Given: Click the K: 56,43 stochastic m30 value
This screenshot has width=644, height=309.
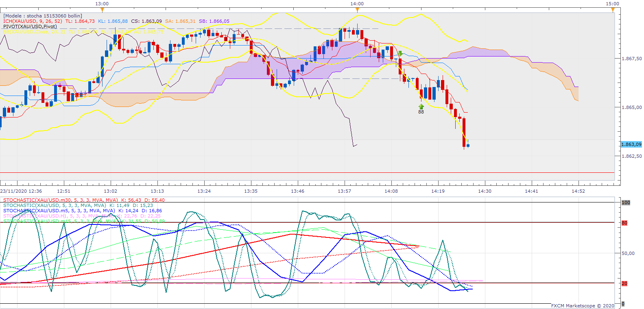Looking at the screenshot, I should point(131,200).
